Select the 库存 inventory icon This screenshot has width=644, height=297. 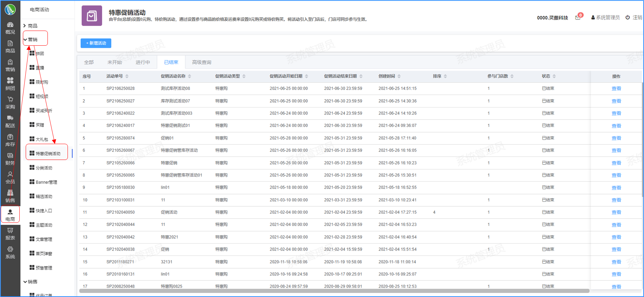(10, 137)
